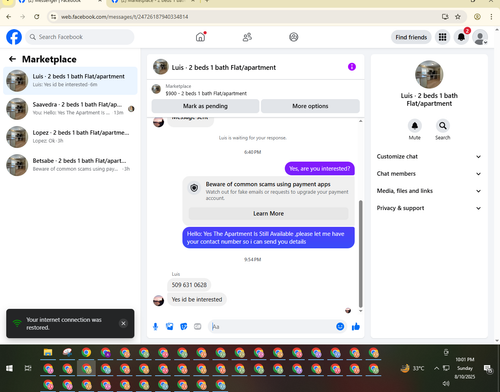Click the chat scroll down arrow
Screen dimensions: 500x392
(x=360, y=311)
